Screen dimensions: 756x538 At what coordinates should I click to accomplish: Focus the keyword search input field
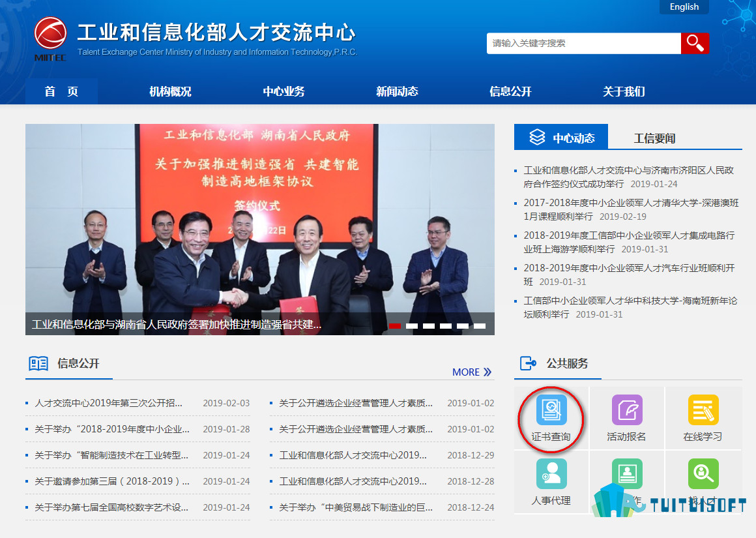[x=583, y=43]
